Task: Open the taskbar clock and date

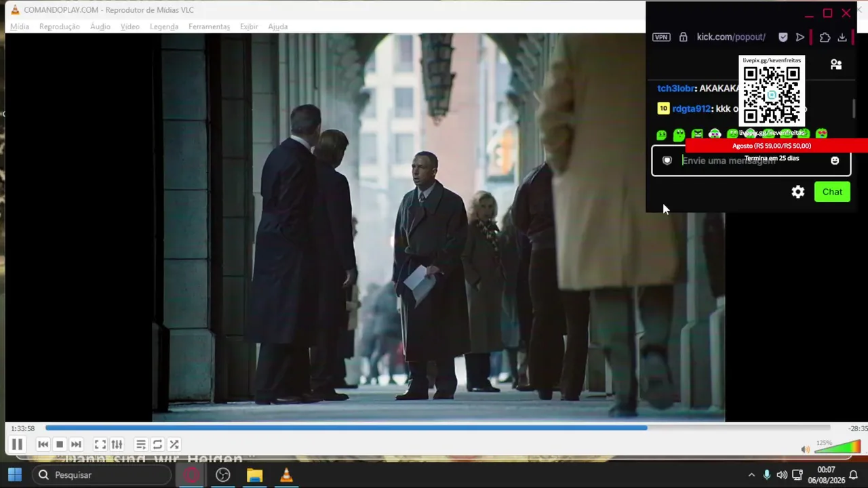Action: (x=827, y=475)
